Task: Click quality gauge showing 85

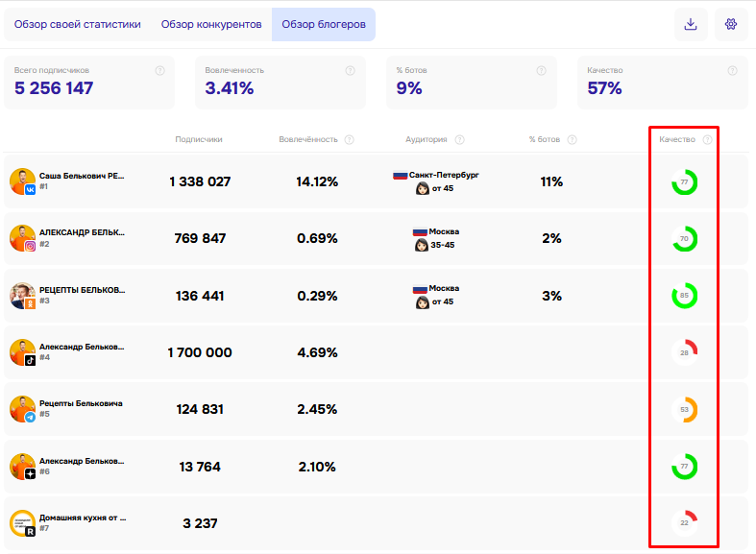Action: click(685, 296)
